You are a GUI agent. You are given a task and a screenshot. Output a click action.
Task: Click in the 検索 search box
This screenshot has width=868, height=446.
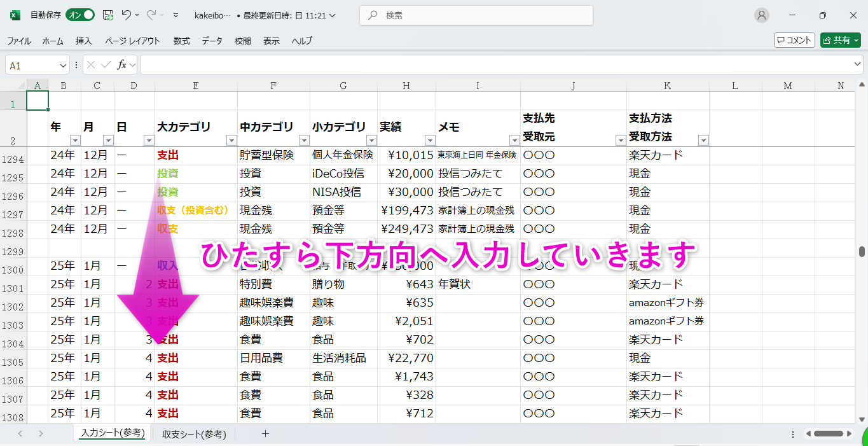477,15
